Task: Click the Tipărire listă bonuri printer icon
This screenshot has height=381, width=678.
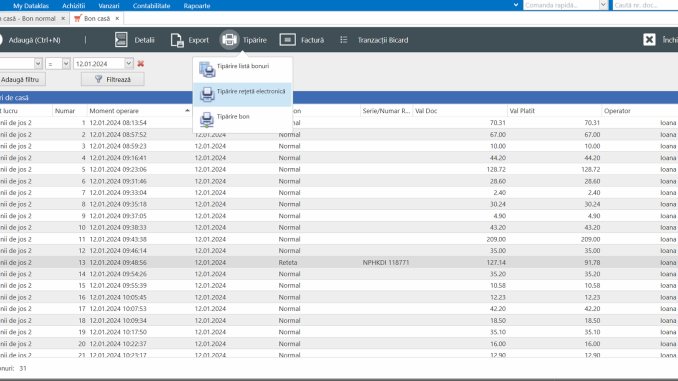Action: click(207, 69)
